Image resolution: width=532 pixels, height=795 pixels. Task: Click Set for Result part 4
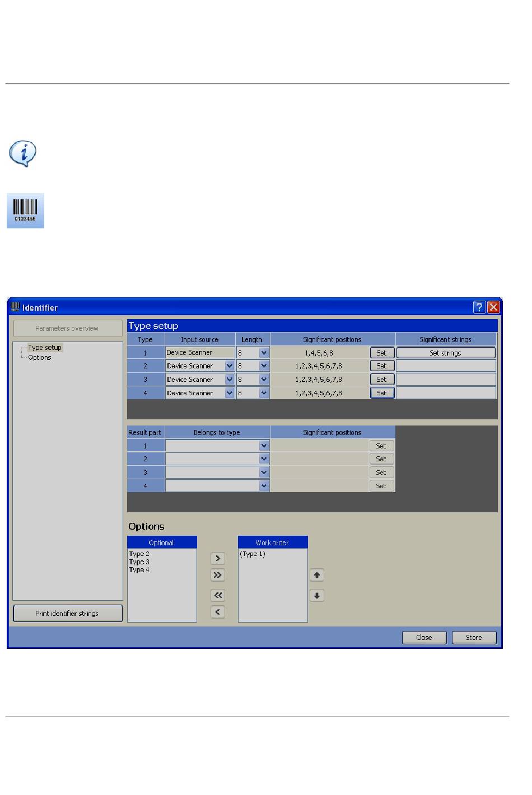click(381, 486)
